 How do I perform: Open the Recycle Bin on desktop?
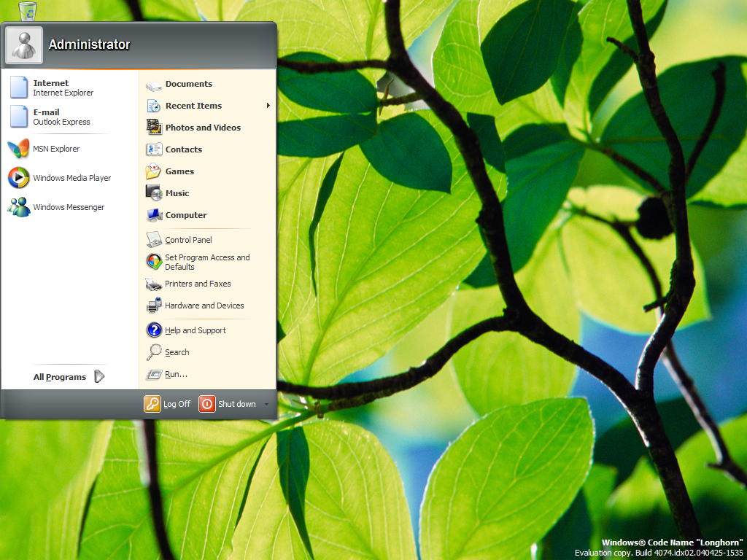click(28, 10)
